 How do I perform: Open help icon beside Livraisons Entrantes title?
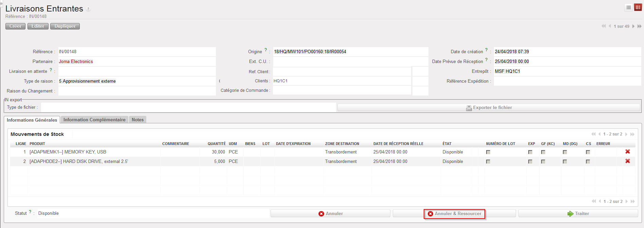click(88, 9)
